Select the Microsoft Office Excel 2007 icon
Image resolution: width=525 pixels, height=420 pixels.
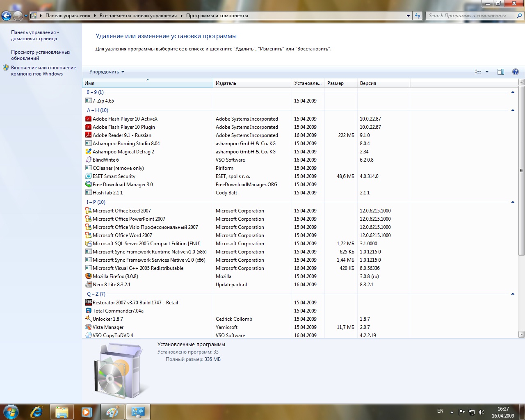(88, 210)
